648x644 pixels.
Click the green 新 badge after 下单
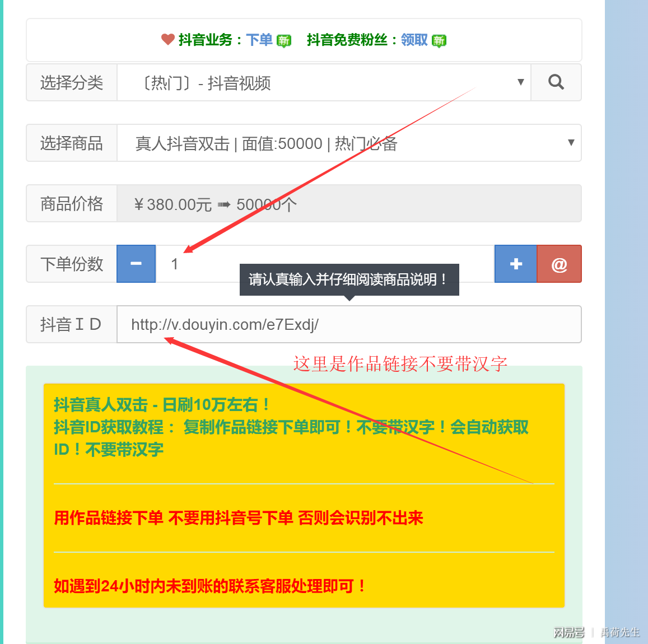[x=284, y=40]
